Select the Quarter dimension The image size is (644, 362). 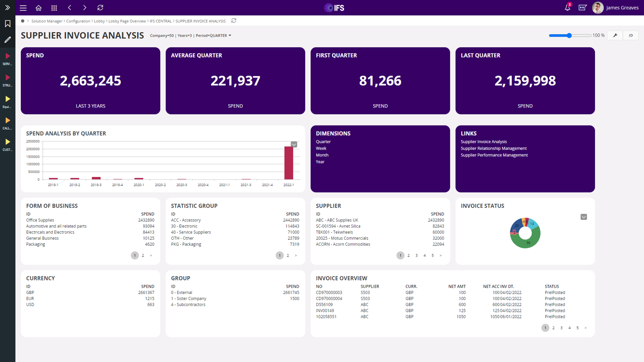tap(323, 142)
